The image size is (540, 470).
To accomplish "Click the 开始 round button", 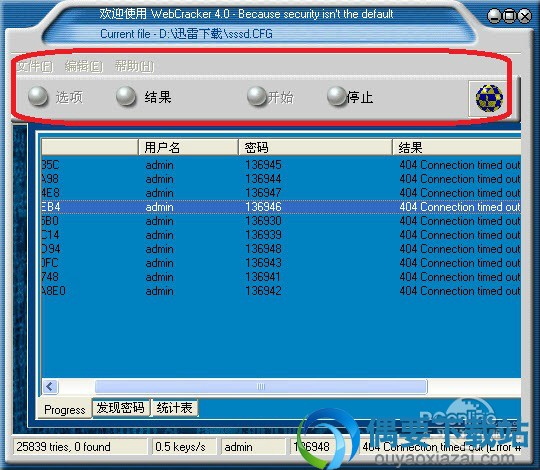I will (x=257, y=96).
